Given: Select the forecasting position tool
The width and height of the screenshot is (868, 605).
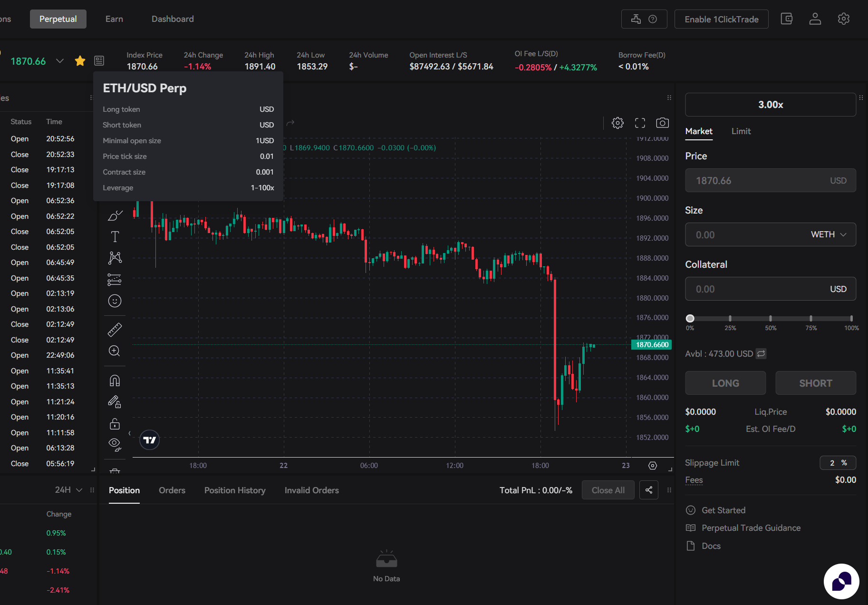Looking at the screenshot, I should (x=115, y=280).
